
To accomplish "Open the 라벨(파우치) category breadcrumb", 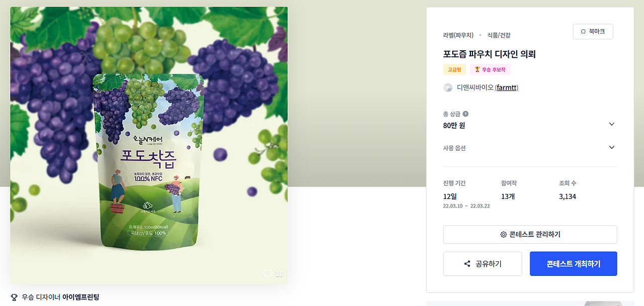I will pos(458,35).
